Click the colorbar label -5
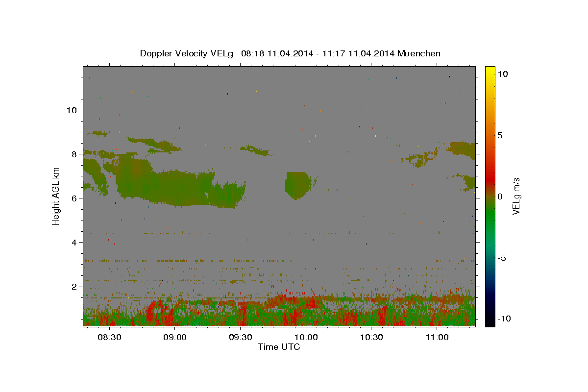The width and height of the screenshot is (588, 392). point(502,258)
